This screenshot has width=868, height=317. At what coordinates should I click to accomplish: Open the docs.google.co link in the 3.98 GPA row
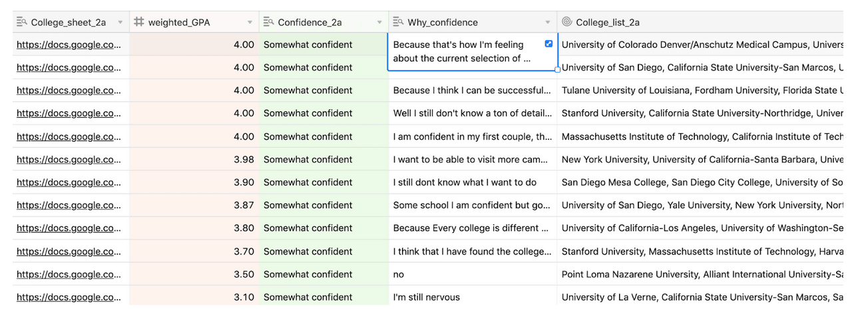(69, 159)
